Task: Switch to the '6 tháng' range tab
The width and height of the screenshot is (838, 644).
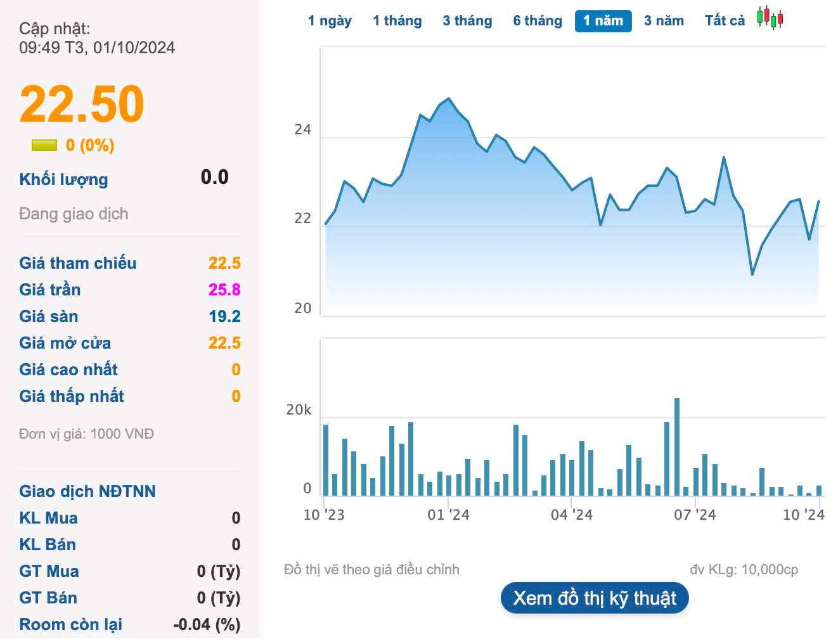Action: click(538, 21)
